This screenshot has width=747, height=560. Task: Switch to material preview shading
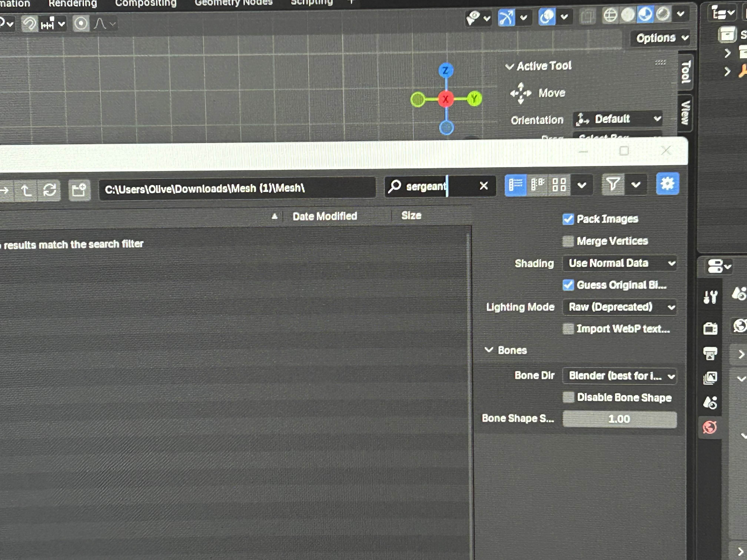pos(645,14)
